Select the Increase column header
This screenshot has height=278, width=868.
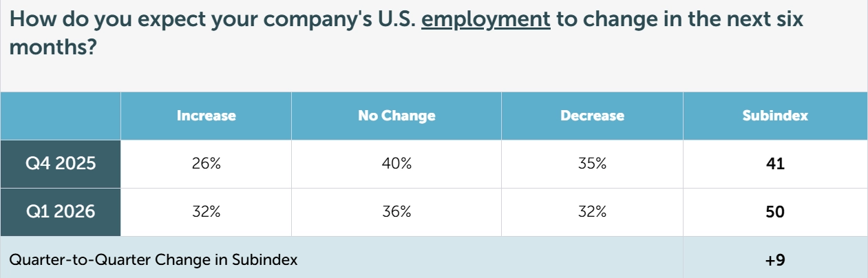coord(207,116)
